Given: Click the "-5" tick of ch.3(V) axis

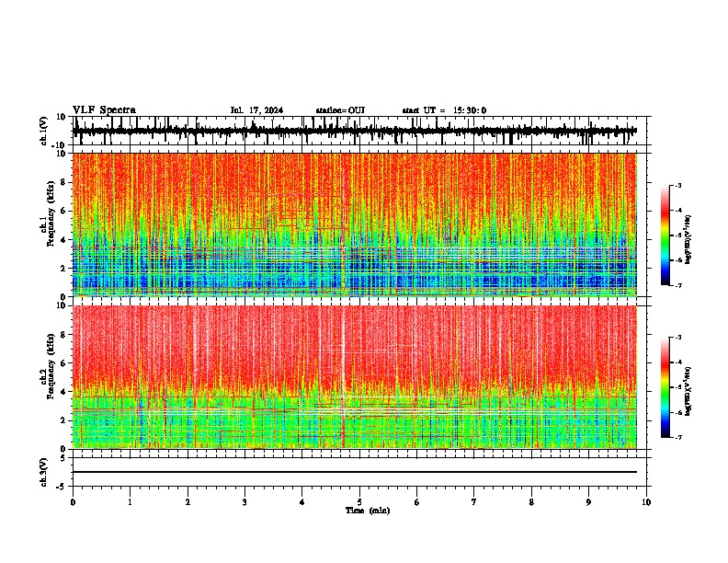Looking at the screenshot, I should [x=62, y=487].
